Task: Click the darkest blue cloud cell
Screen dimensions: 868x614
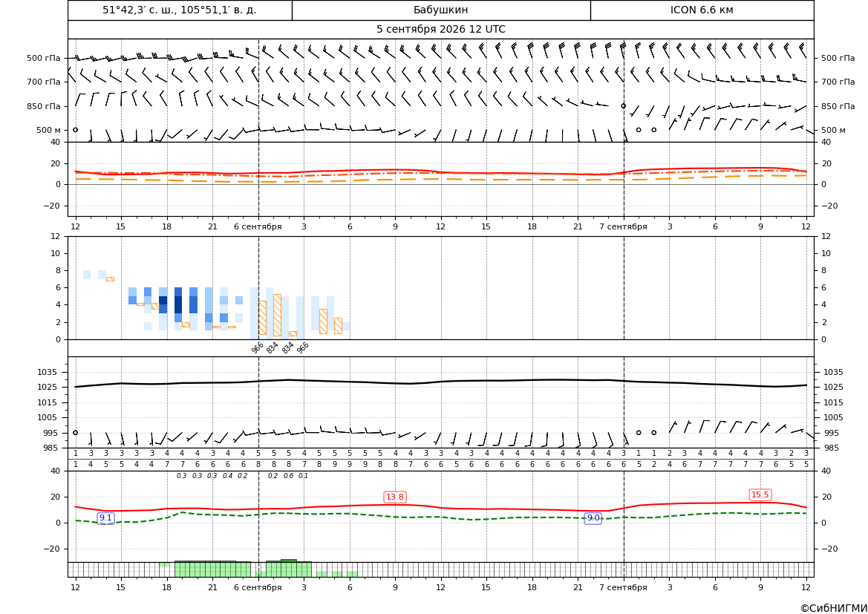Action: tap(177, 304)
